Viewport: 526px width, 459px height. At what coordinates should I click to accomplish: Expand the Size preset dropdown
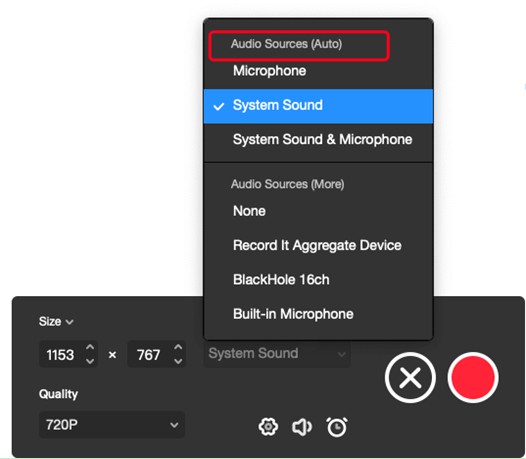tap(56, 321)
